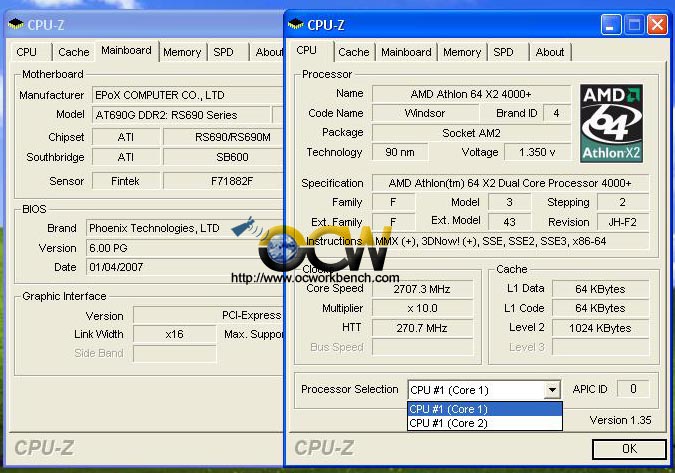The width and height of the screenshot is (675, 473).
Task: Click the processor Name field value
Action: pos(471,94)
